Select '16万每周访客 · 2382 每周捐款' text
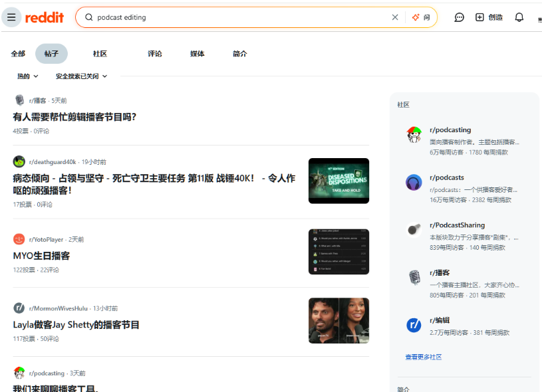This screenshot has width=542, height=392. pyautogui.click(x=470, y=200)
